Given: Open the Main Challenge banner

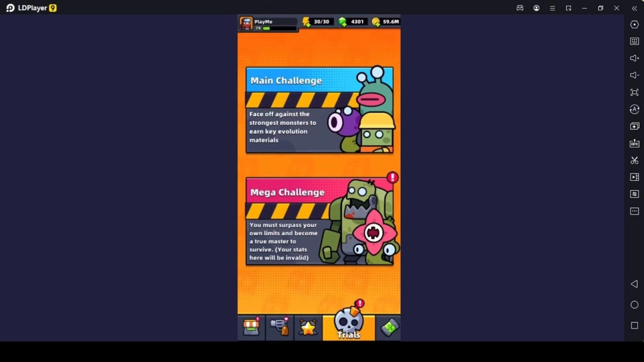Looking at the screenshot, I should point(319,110).
